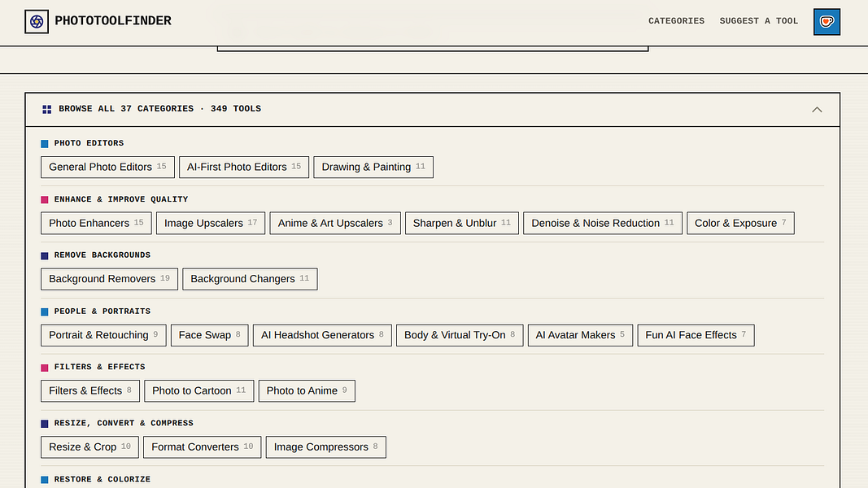Open Photo to Cartoon category
This screenshot has width=868, height=488.
click(199, 390)
